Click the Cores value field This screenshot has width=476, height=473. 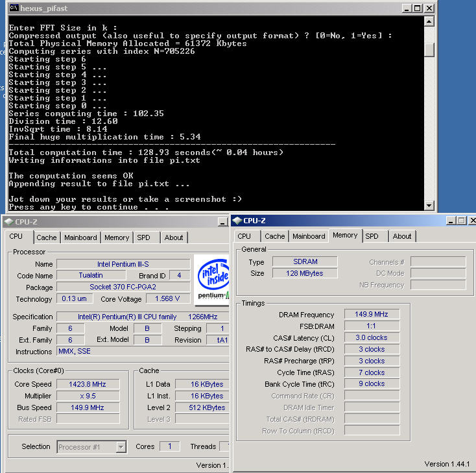click(170, 446)
